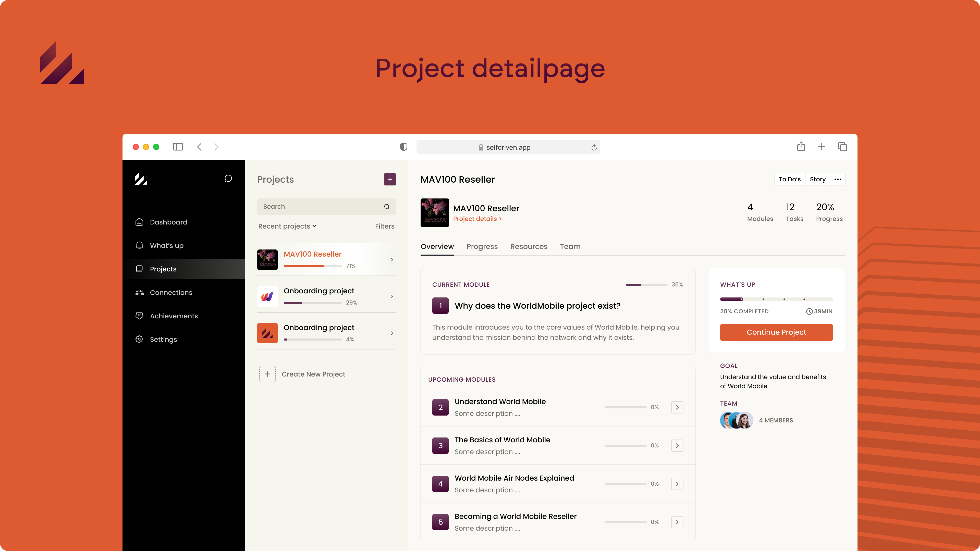The height and width of the screenshot is (551, 980).
Task: Click the module number 2 badge
Action: 440,407
